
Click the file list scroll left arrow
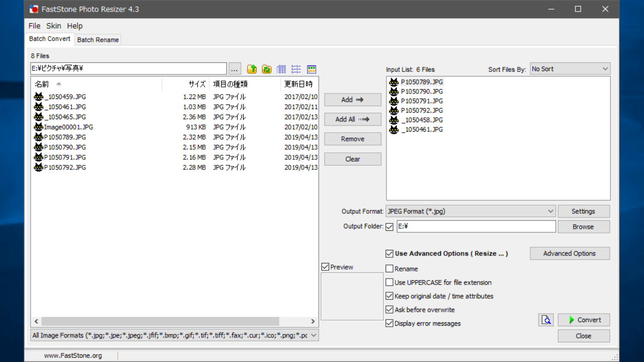point(36,321)
